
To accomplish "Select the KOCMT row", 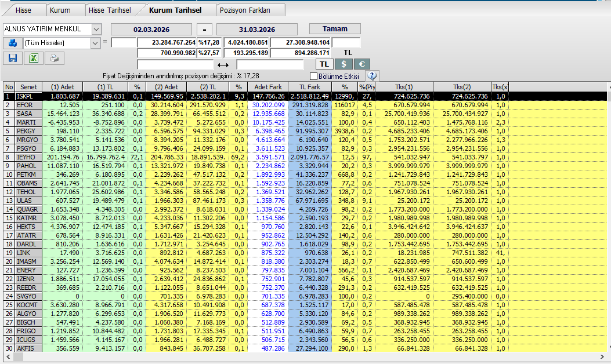I will tap(305, 305).
